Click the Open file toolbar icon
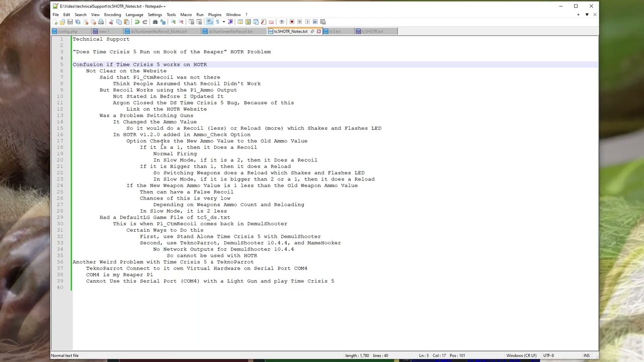The width and height of the screenshot is (644, 362). (62, 22)
